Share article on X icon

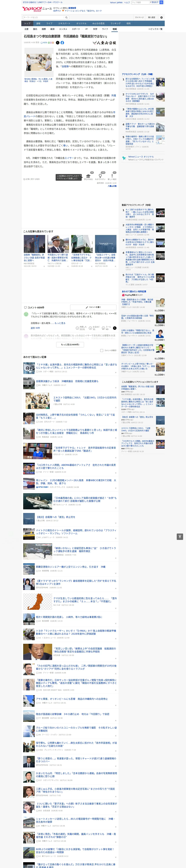(x=57, y=43)
